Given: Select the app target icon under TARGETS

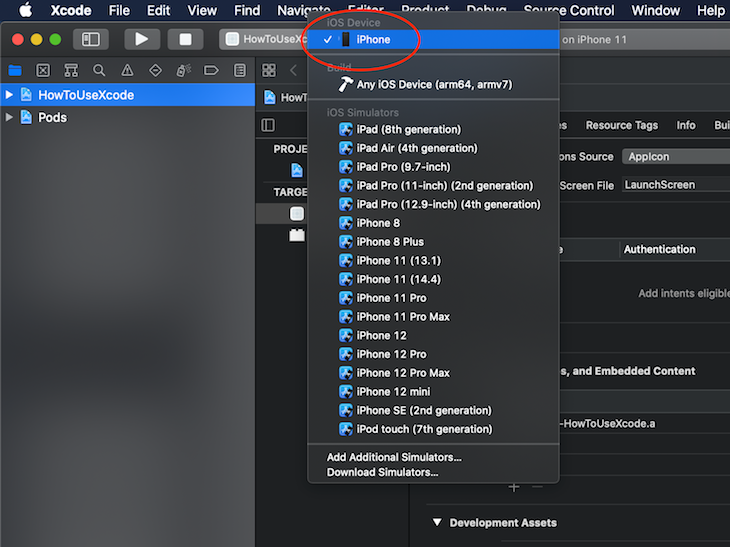Looking at the screenshot, I should point(297,214).
